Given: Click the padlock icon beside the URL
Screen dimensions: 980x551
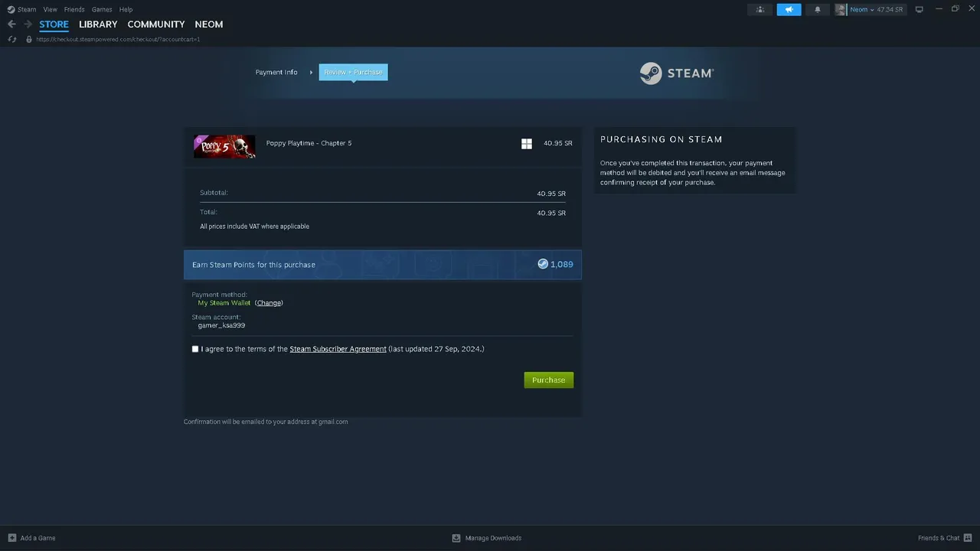Looking at the screenshot, I should click(29, 39).
